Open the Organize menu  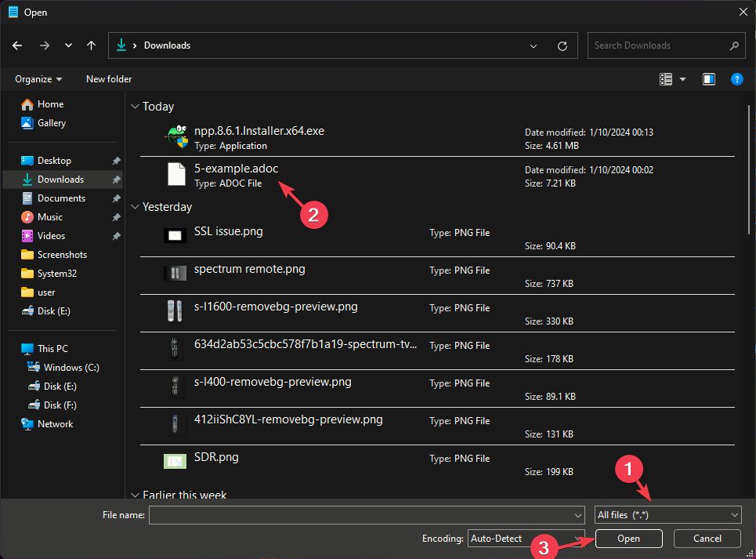(x=38, y=79)
